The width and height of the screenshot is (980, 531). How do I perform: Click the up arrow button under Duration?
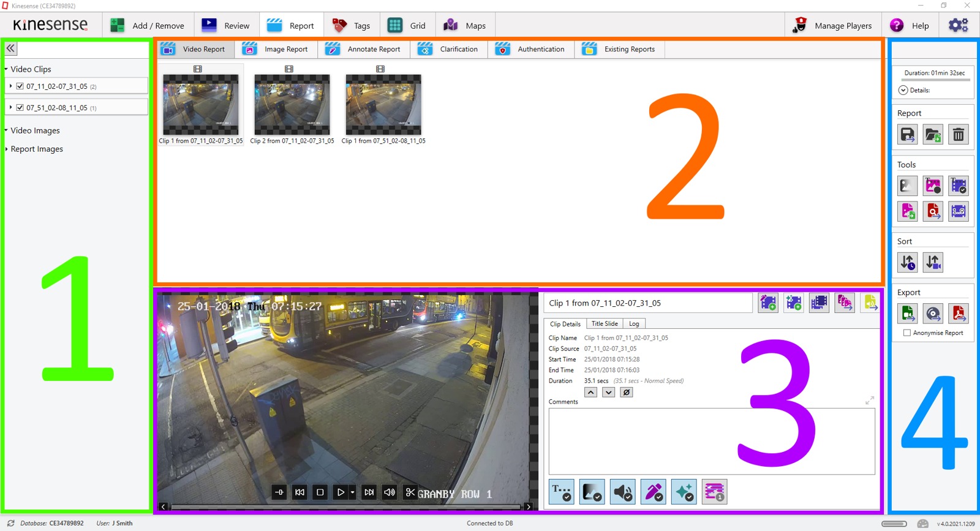tap(590, 393)
